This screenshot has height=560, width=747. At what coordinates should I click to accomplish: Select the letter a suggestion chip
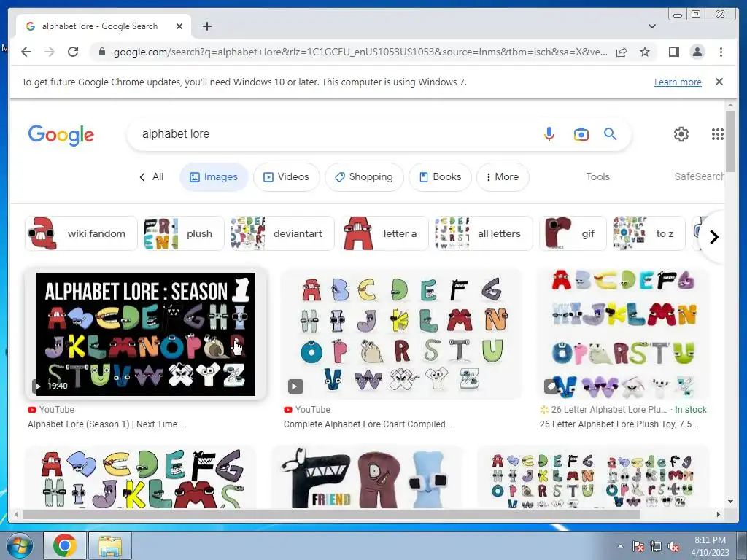384,233
